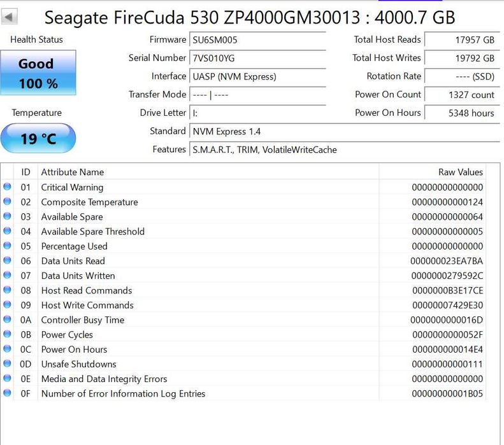
Task: Click the Good 100 % health status button
Action: [38, 73]
